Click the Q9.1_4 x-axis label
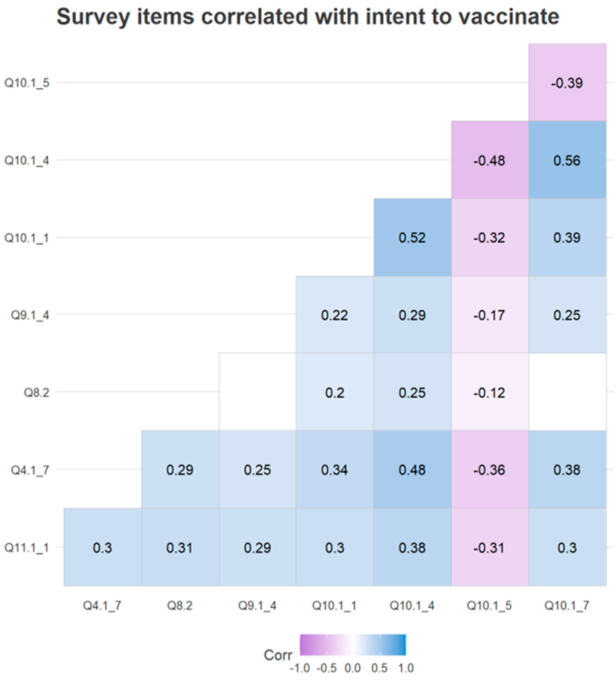This screenshot has height=681, width=616. tap(257, 605)
